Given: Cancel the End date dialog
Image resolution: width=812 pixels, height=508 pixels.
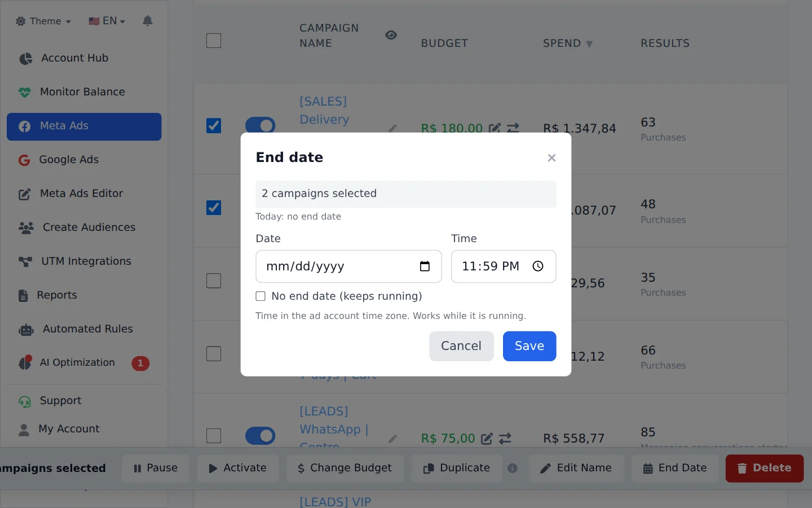Looking at the screenshot, I should click(461, 346).
